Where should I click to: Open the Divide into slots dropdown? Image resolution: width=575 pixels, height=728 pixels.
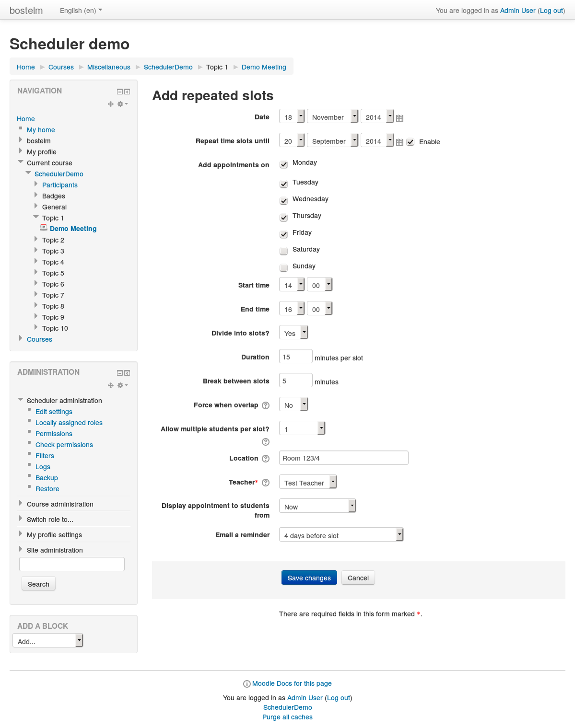pyautogui.click(x=293, y=332)
